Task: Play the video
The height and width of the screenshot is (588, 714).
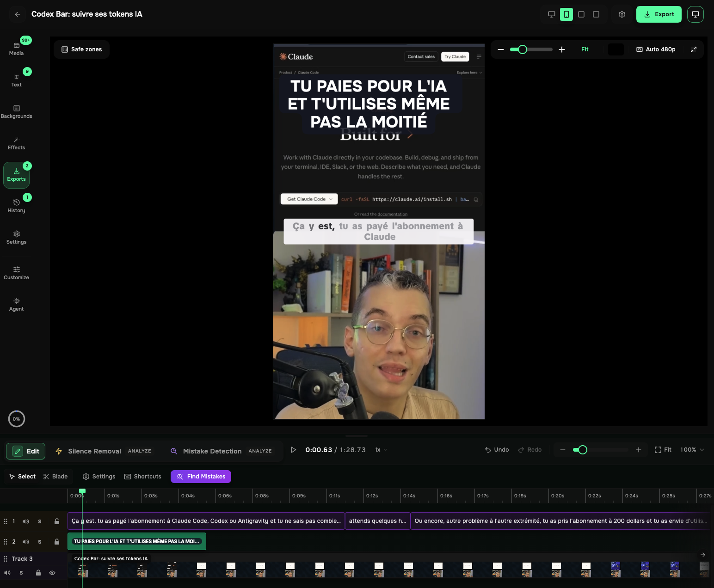Action: (293, 450)
